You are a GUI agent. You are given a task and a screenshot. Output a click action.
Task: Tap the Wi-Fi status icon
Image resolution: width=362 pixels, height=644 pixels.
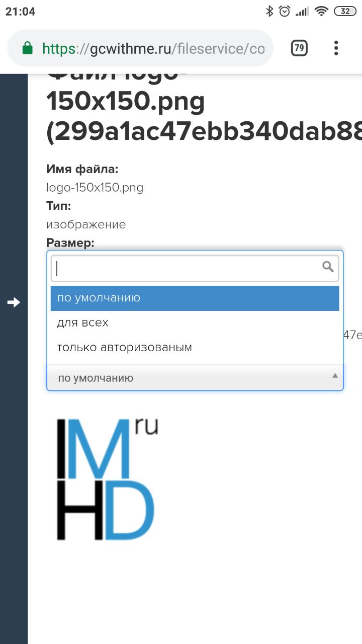pos(321,11)
